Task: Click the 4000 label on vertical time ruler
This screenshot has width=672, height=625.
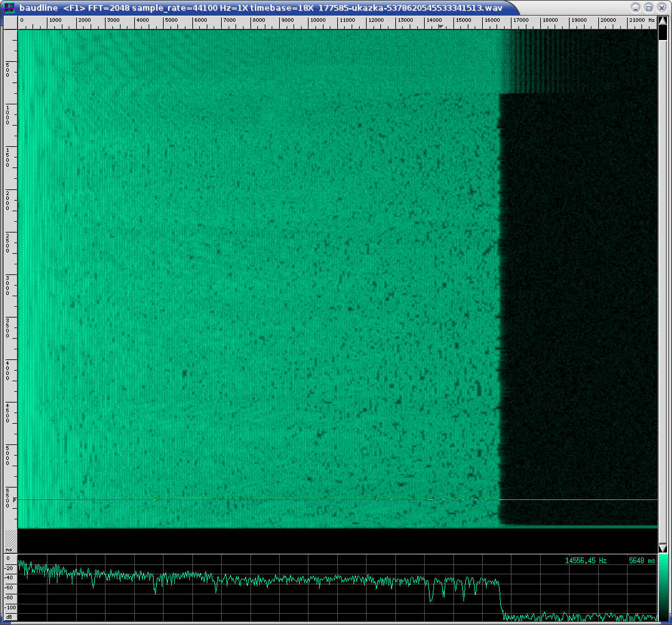Action: pyautogui.click(x=7, y=371)
